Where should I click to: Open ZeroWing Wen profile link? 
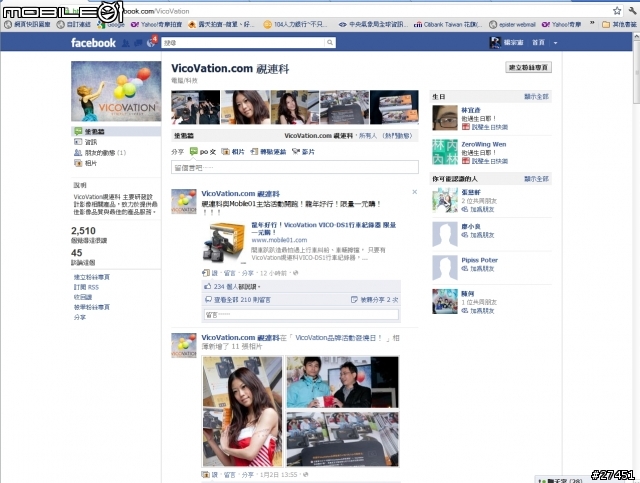pyautogui.click(x=484, y=144)
